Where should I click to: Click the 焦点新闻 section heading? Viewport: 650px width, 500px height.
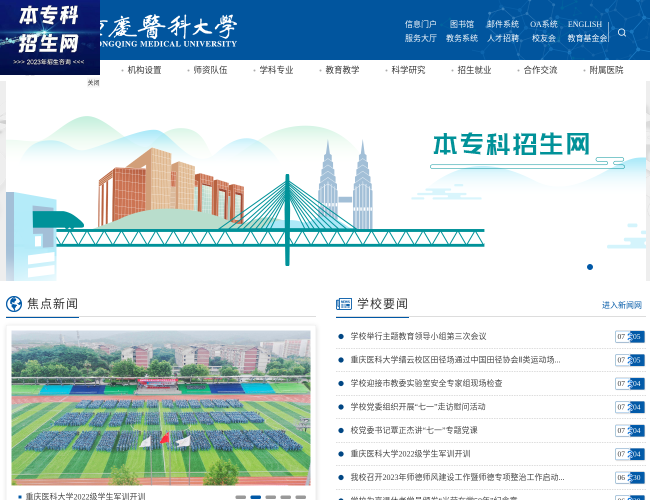coord(52,304)
